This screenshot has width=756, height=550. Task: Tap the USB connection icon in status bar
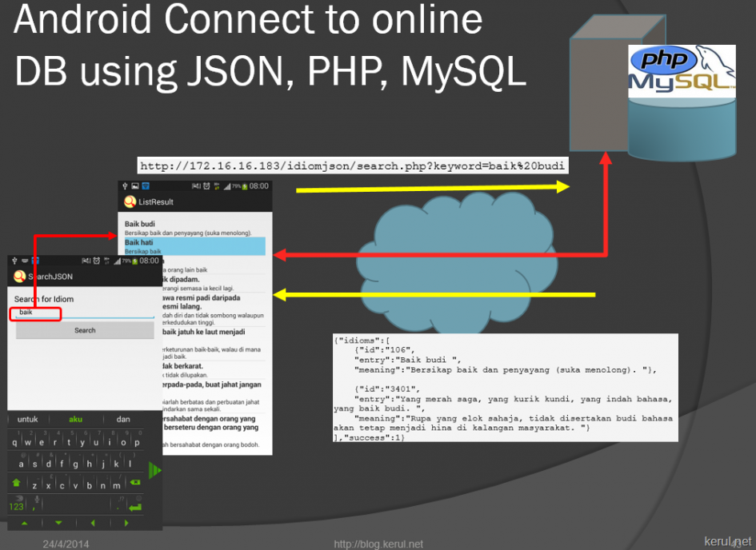pyautogui.click(x=14, y=259)
